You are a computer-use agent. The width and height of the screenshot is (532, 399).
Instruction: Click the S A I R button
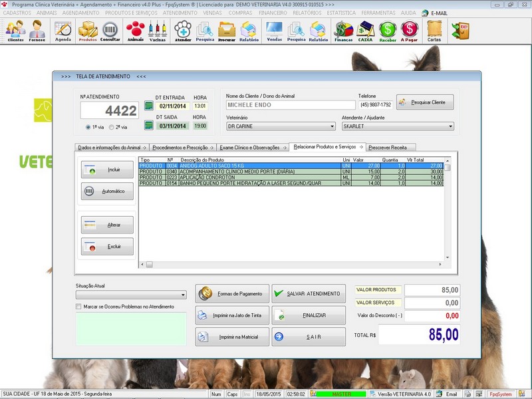[309, 336]
